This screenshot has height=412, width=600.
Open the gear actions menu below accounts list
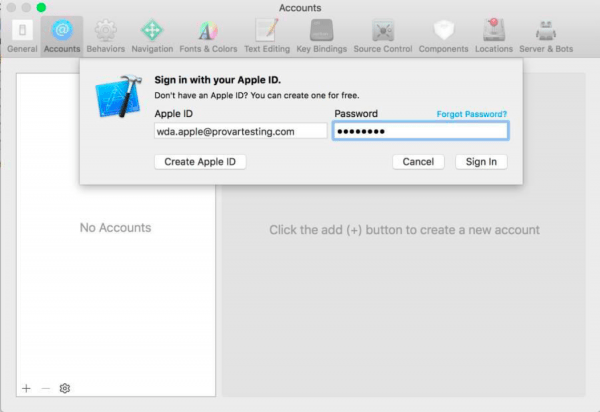point(65,389)
